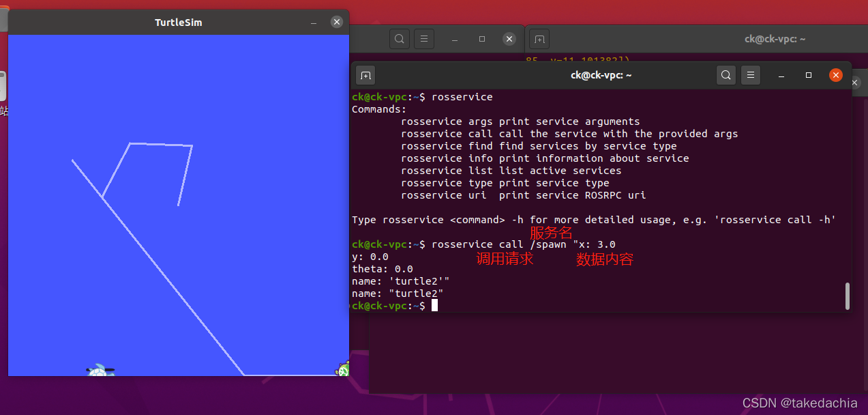Viewport: 868px width, 415px height.
Task: Focus the terminal command prompt cursor
Action: pyautogui.click(x=434, y=306)
